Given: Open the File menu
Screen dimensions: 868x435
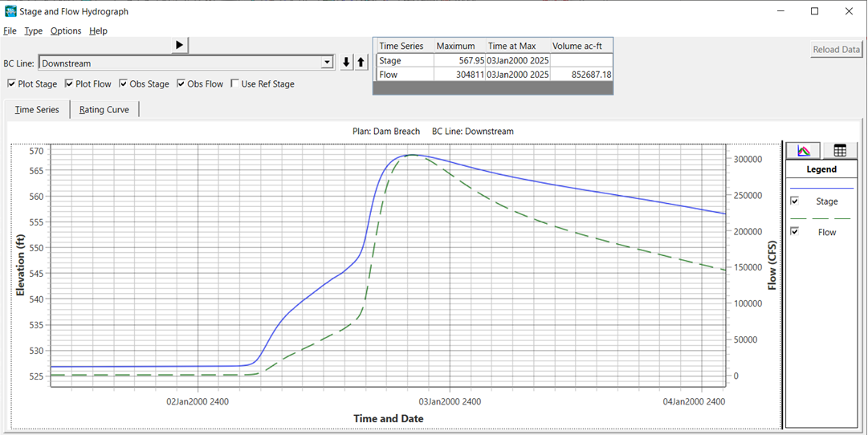Looking at the screenshot, I should [10, 31].
